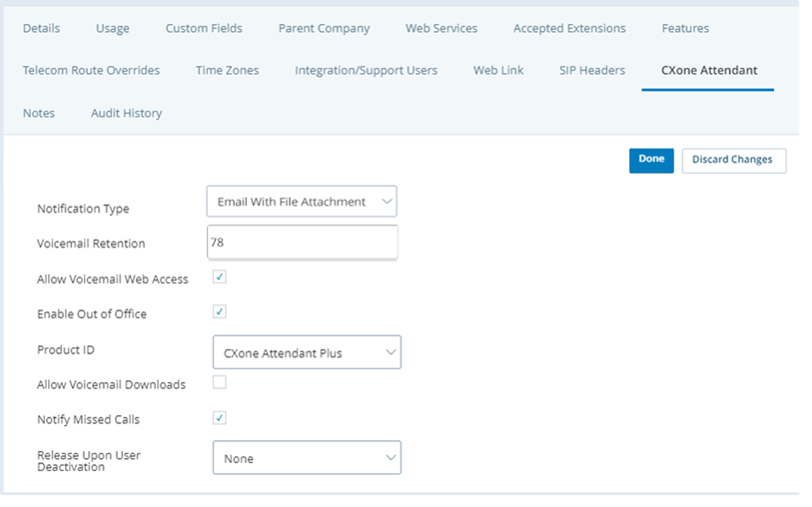The image size is (812, 507).
Task: Click the Product ID label
Action: [66, 350]
